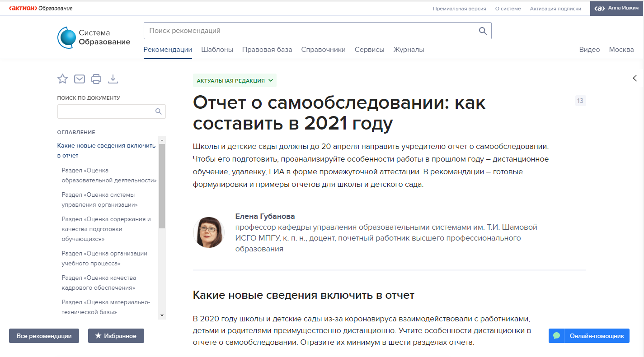The image size is (644, 357).
Task: Add document to favorites with star icon
Action: [x=62, y=79]
